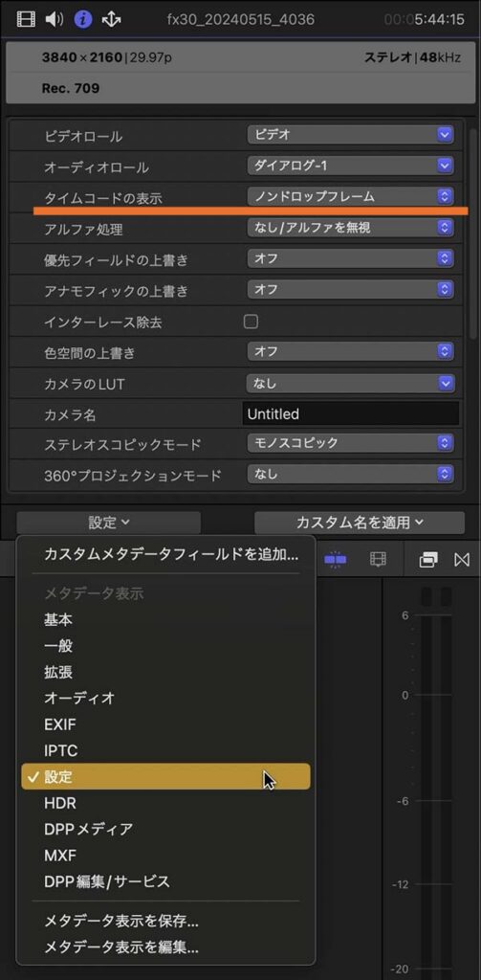Open the ビデオロール dropdown
Viewport: 481px width, 980px height.
pyautogui.click(x=350, y=134)
